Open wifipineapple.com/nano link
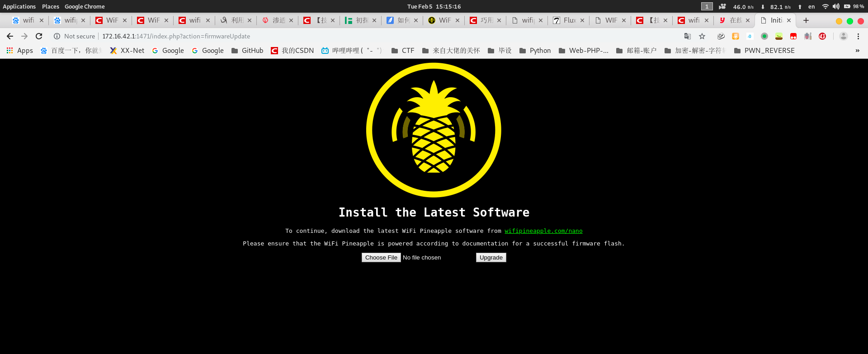The height and width of the screenshot is (354, 868). click(x=543, y=231)
